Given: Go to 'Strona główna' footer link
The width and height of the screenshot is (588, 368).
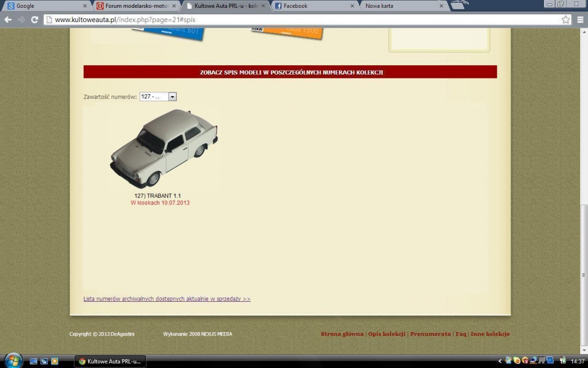Looking at the screenshot, I should tap(342, 334).
